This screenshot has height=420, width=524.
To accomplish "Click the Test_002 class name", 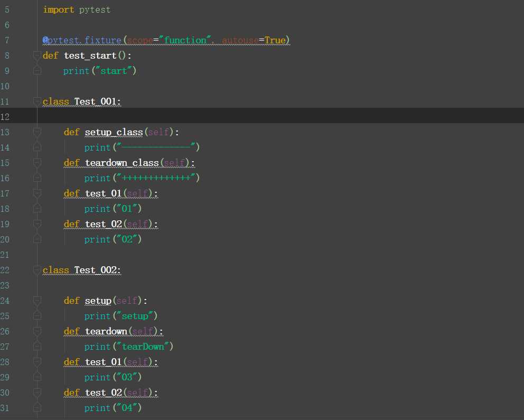I will [97, 270].
